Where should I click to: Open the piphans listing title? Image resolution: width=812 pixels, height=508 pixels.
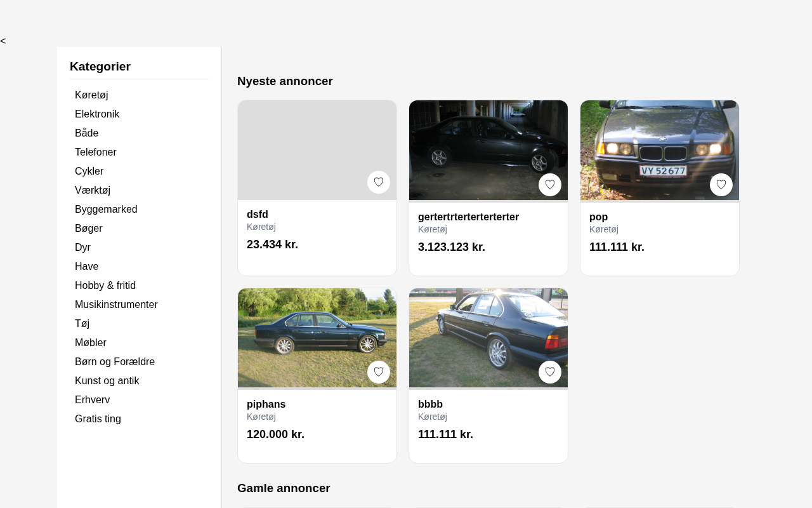pyautogui.click(x=266, y=404)
